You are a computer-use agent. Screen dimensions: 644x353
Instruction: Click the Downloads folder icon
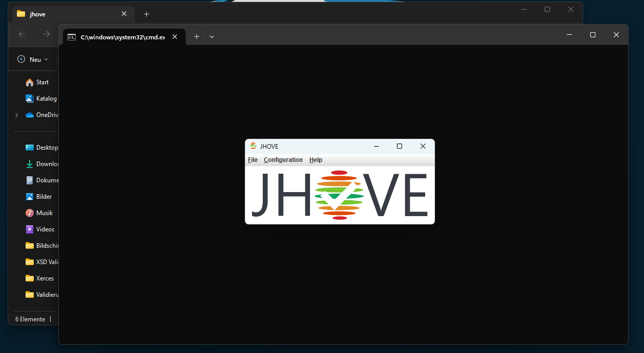[30, 164]
